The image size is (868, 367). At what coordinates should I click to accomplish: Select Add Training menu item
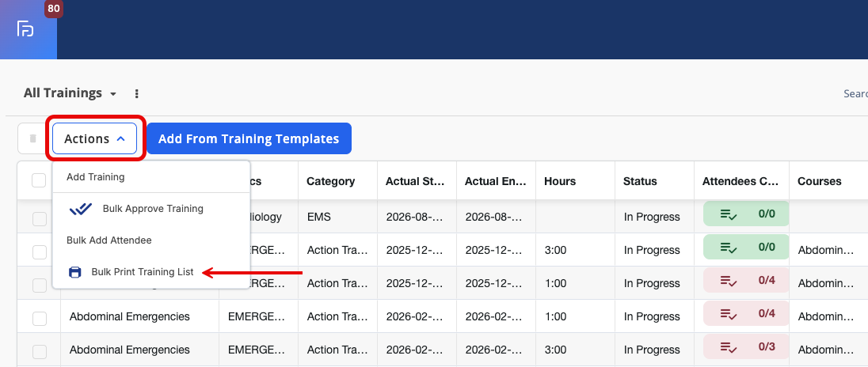(151, 177)
